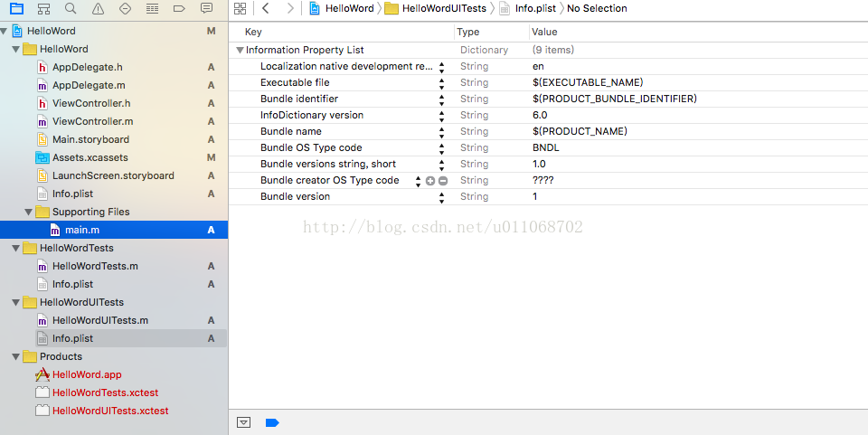The image size is (868, 435).
Task: Select AppDelegate.h in the navigator
Action: [88, 68]
